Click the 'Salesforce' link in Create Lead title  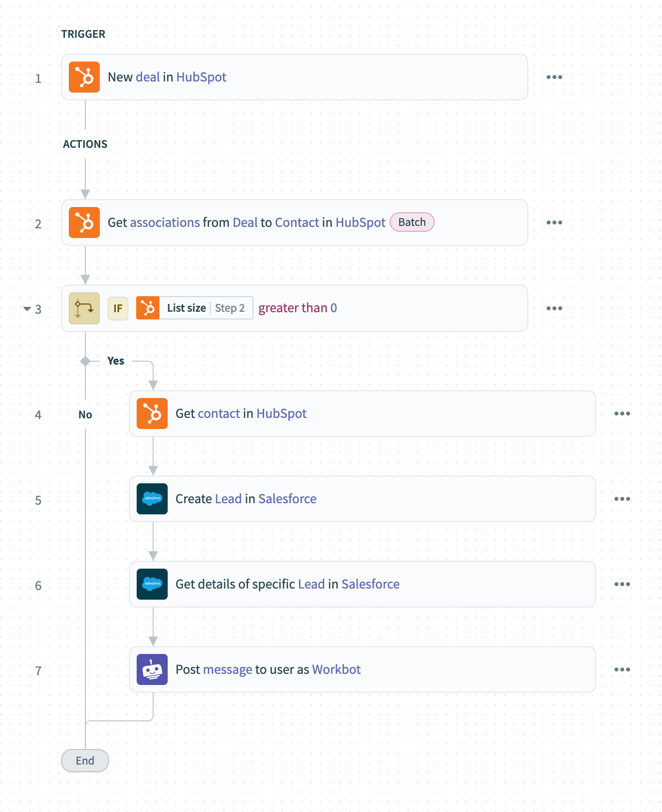click(287, 499)
